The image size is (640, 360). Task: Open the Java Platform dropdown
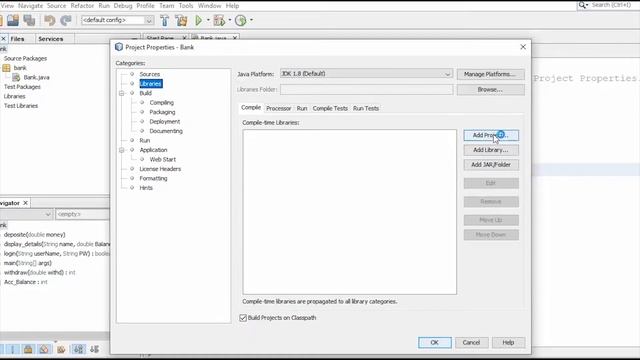pyautogui.click(x=447, y=74)
